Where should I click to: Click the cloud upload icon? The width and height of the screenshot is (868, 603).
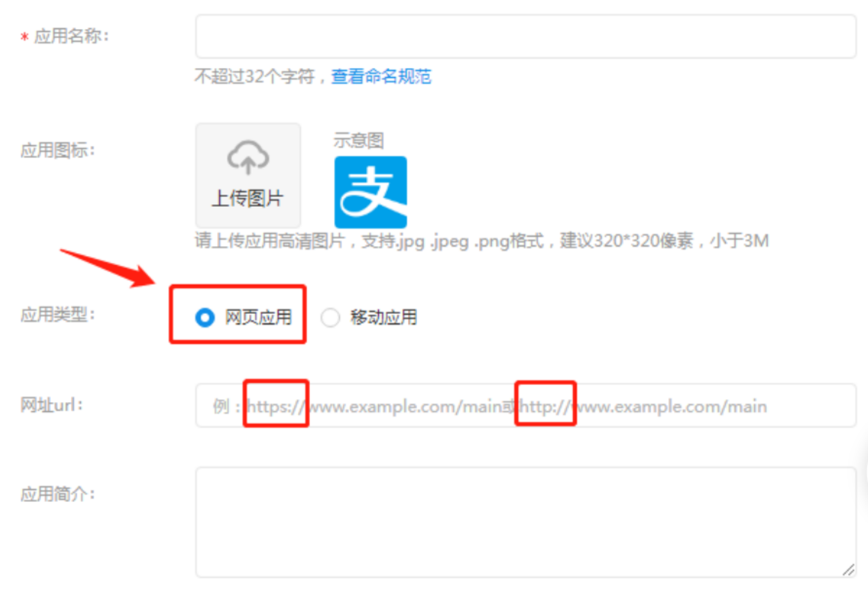click(248, 157)
